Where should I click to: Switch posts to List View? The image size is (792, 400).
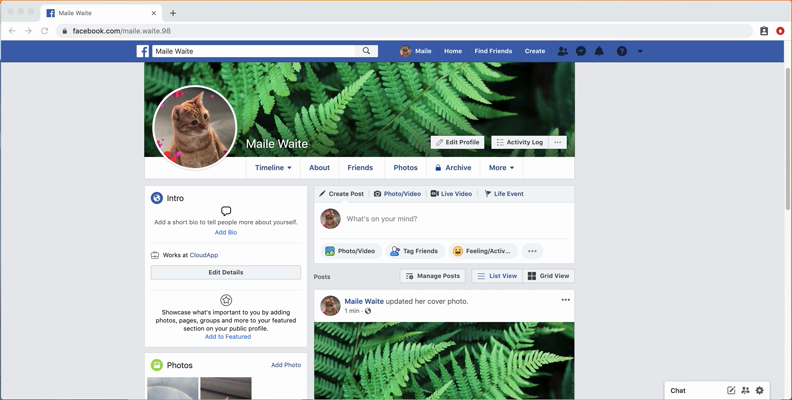click(x=497, y=276)
